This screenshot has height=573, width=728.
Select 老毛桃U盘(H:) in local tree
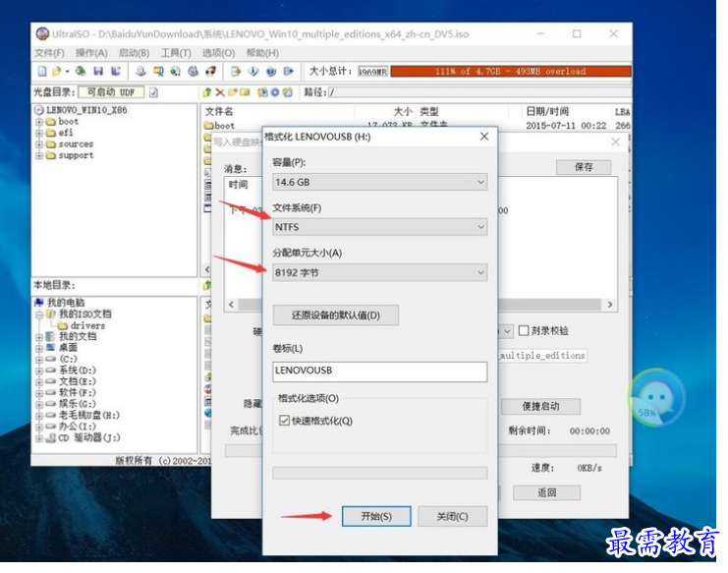[89, 415]
